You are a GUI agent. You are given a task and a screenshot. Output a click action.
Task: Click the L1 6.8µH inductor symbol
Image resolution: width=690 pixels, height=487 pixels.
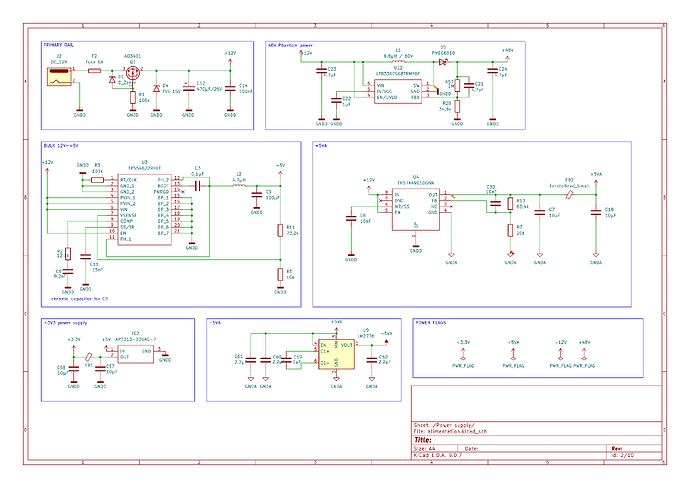pyautogui.click(x=398, y=62)
